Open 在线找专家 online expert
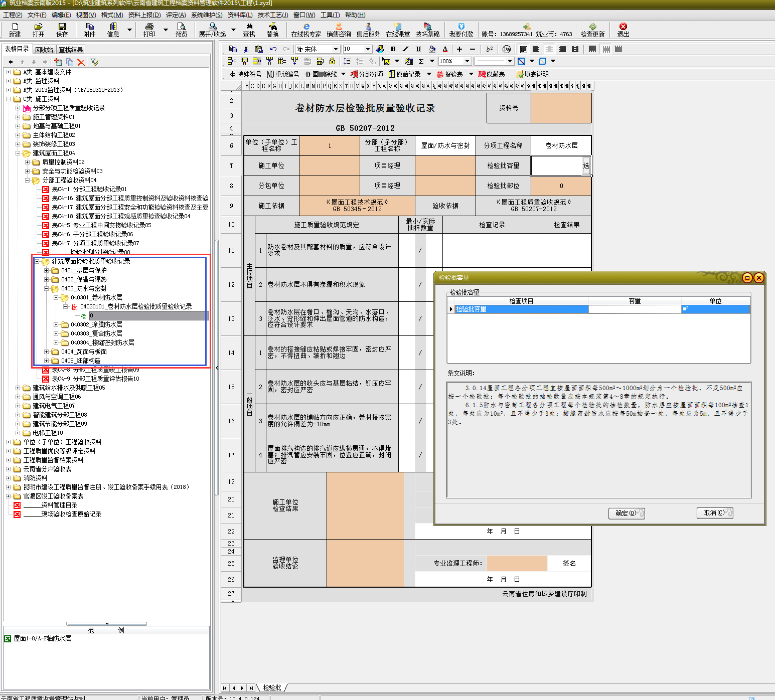Viewport: 775px width, 700px height. (306, 30)
